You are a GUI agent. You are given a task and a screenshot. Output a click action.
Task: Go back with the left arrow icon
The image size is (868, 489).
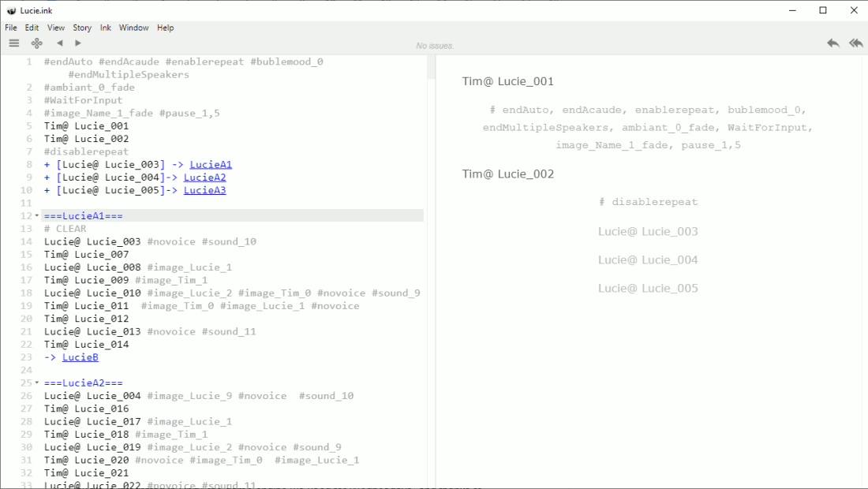[59, 43]
